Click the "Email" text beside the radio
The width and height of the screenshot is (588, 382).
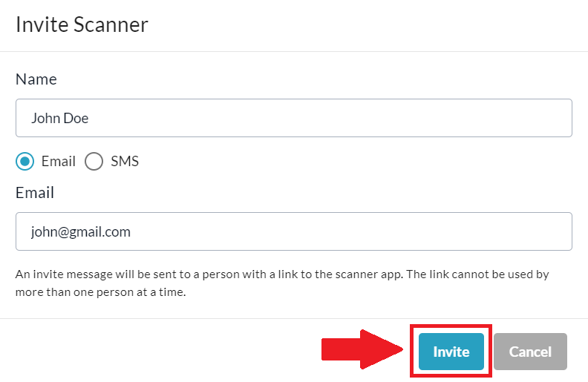point(59,161)
